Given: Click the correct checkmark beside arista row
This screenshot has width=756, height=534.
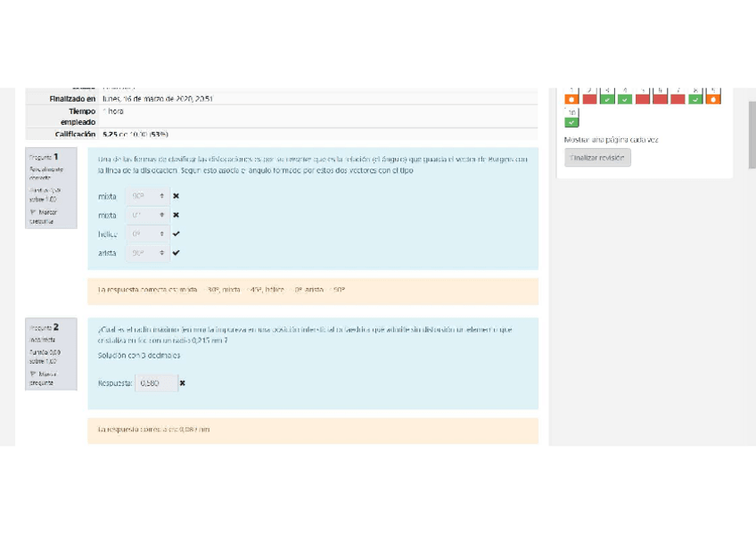Looking at the screenshot, I should pyautogui.click(x=176, y=252).
